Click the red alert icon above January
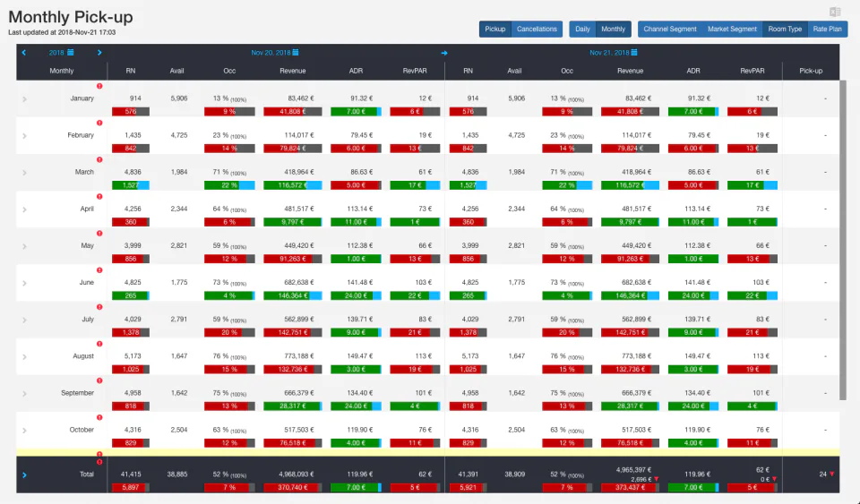Viewport: 860px width, 504px height. (99, 86)
